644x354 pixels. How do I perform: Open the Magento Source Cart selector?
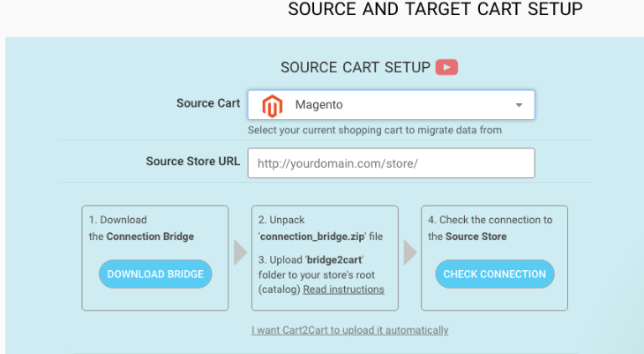(x=391, y=105)
